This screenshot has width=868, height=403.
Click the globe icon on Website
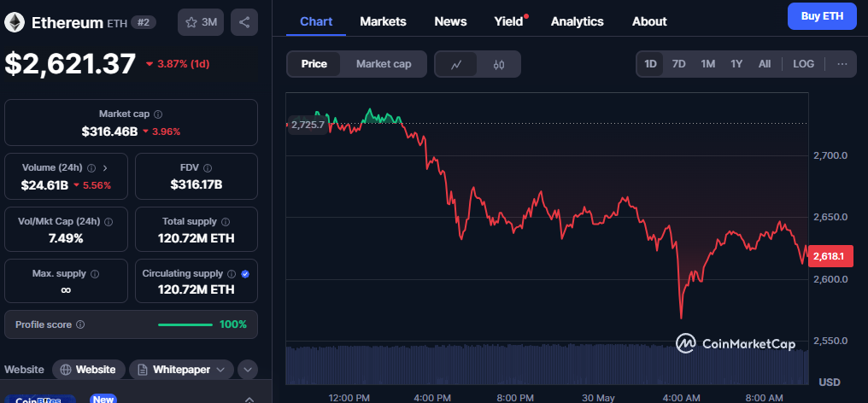65,369
